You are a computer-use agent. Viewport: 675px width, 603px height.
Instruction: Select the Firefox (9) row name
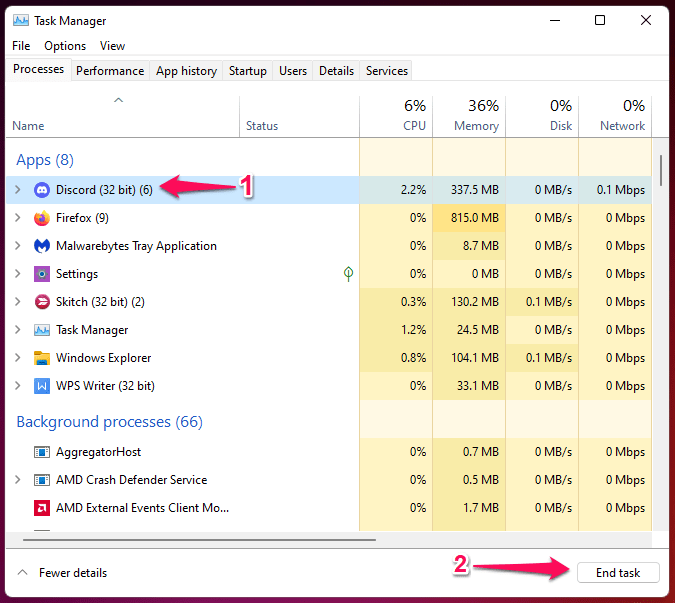click(x=82, y=218)
